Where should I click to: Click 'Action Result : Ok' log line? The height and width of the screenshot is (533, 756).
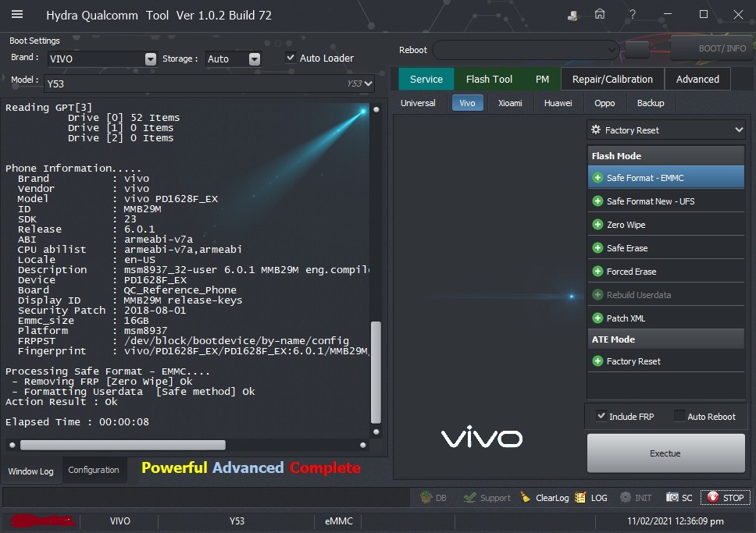[x=61, y=401]
